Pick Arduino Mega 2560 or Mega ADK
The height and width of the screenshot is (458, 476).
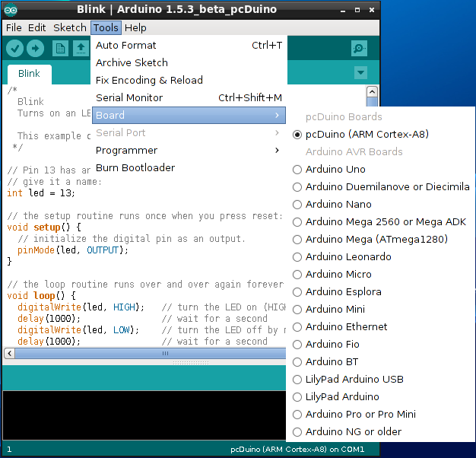(381, 221)
